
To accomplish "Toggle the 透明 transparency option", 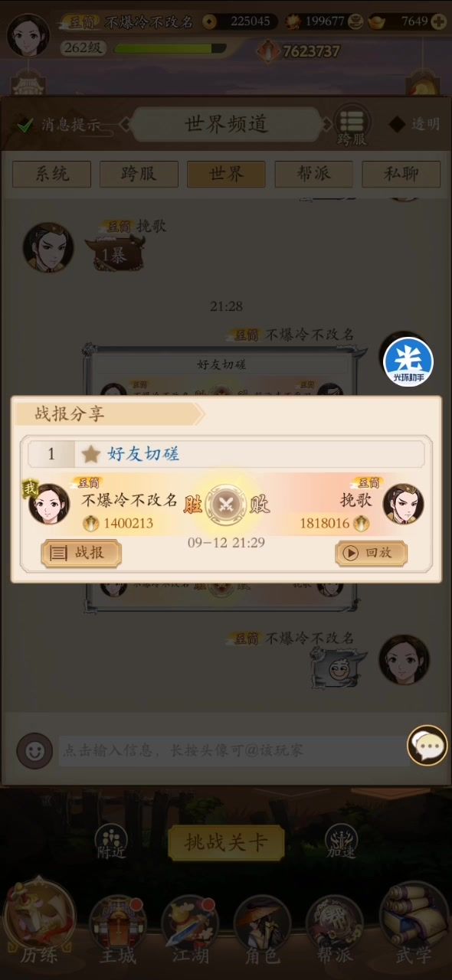I will tap(414, 124).
